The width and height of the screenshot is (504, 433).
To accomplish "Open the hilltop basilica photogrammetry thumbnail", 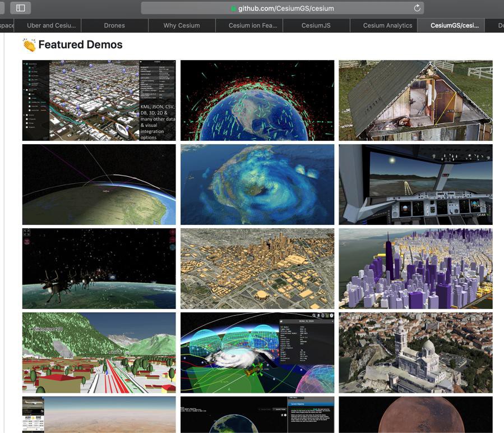I will 415,353.
